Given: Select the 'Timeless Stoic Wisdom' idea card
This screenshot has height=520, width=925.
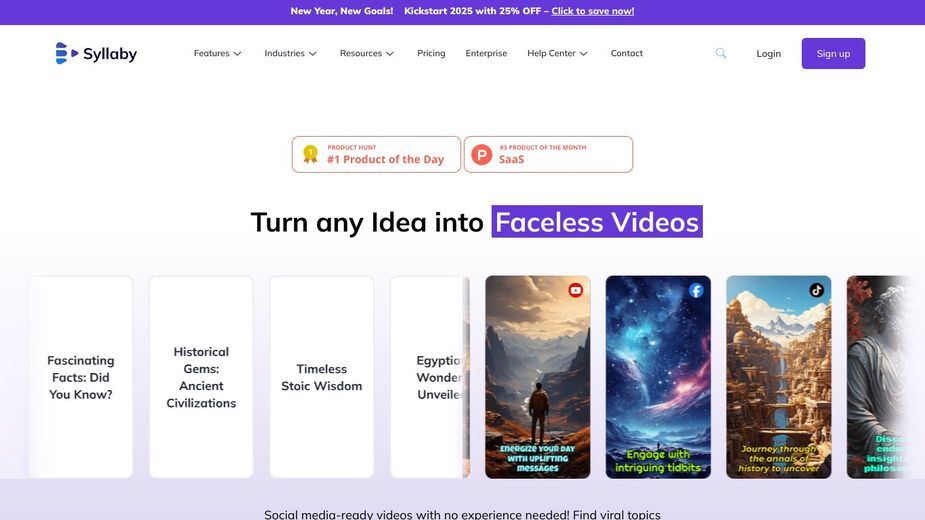Looking at the screenshot, I should [322, 377].
